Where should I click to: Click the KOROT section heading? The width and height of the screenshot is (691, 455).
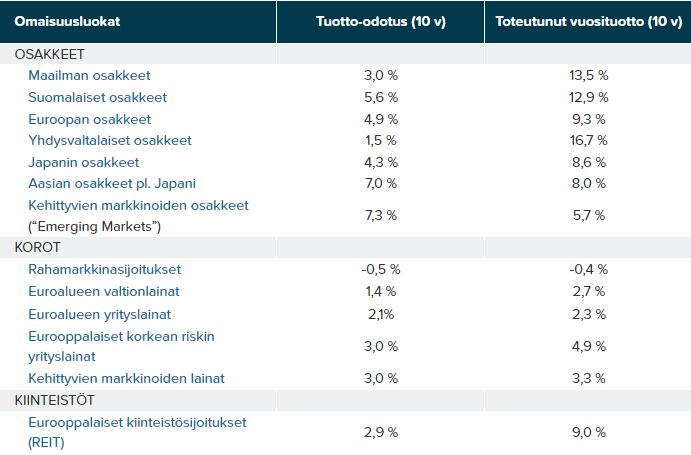pos(38,247)
